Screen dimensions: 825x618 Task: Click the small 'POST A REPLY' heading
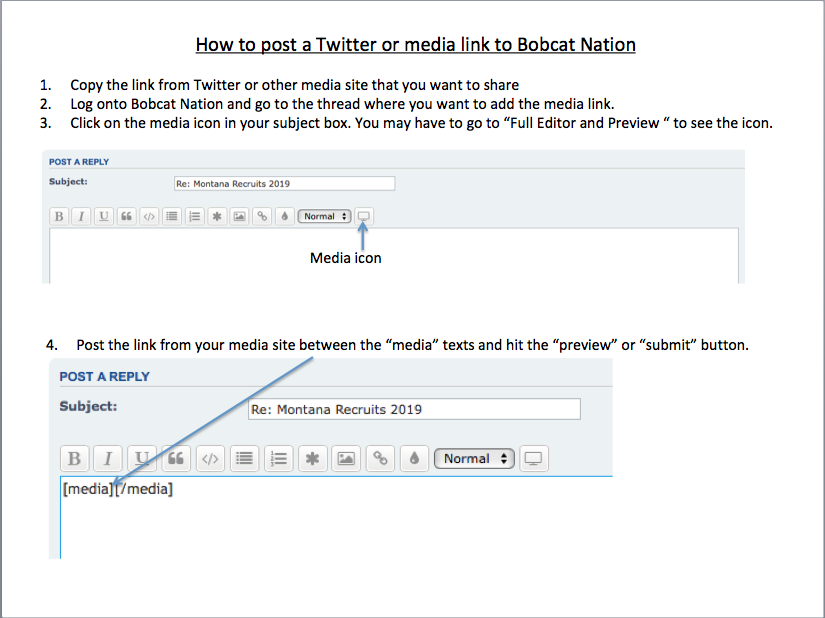(x=79, y=162)
